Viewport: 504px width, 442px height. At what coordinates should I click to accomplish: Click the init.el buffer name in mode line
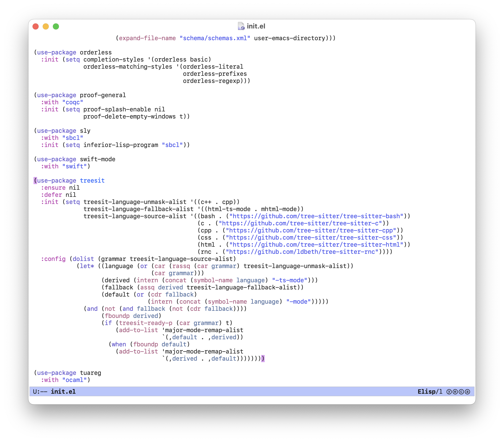pos(63,392)
